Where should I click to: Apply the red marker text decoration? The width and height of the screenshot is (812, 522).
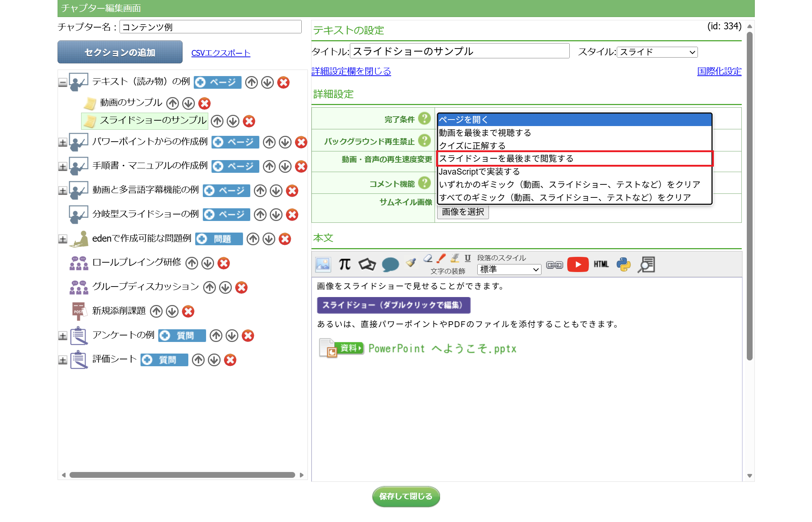click(x=441, y=258)
